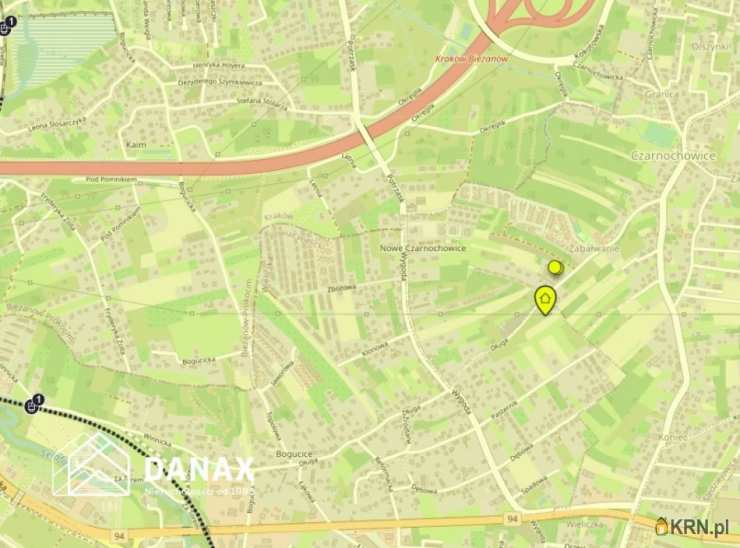Click the road 94 shield near Wieliczka
Image resolution: width=740 pixels, height=548 pixels.
tap(513, 519)
